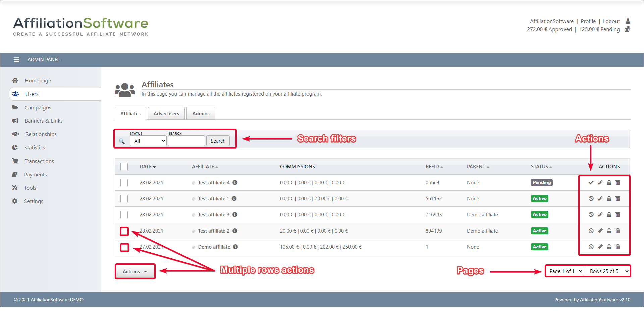Expand the Rows 25 of 5 dropdown
The image size is (644, 314).
pos(608,271)
